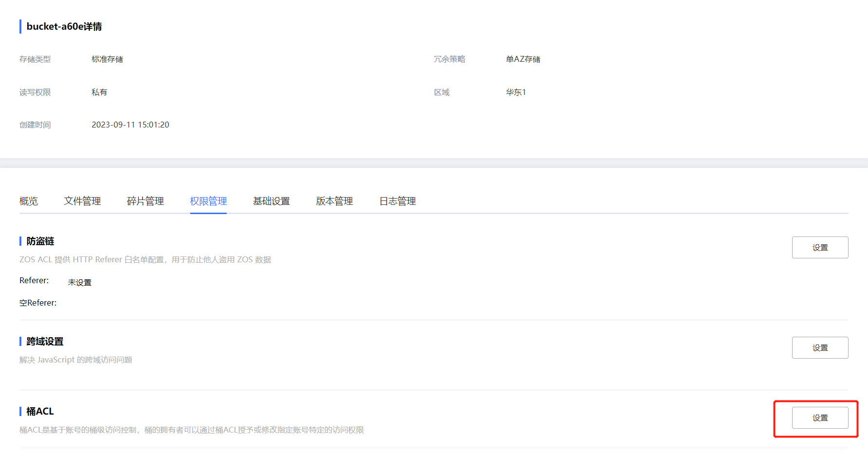The image size is (868, 454).
Task: Click the 单AZ存储 redundancy value
Action: tap(523, 59)
